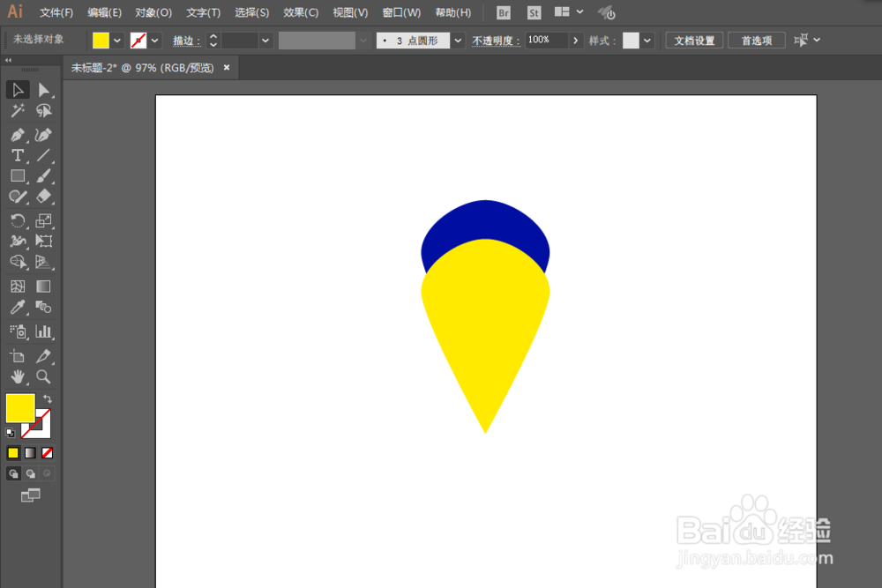Select the Slice tool
The width and height of the screenshot is (882, 588).
pos(43,356)
